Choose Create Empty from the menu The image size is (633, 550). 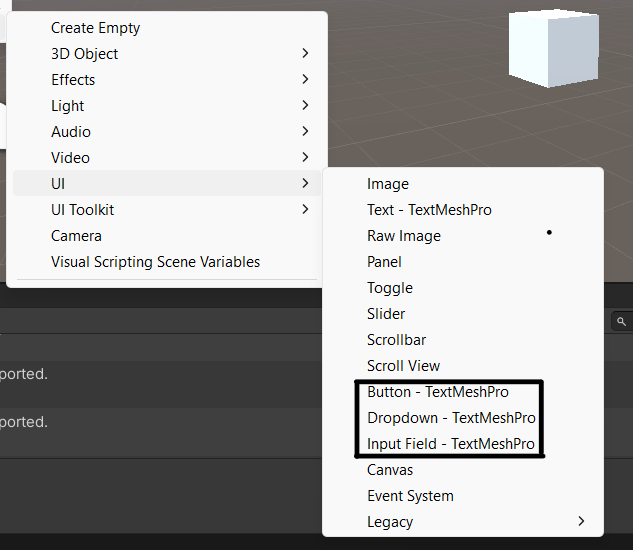point(96,28)
